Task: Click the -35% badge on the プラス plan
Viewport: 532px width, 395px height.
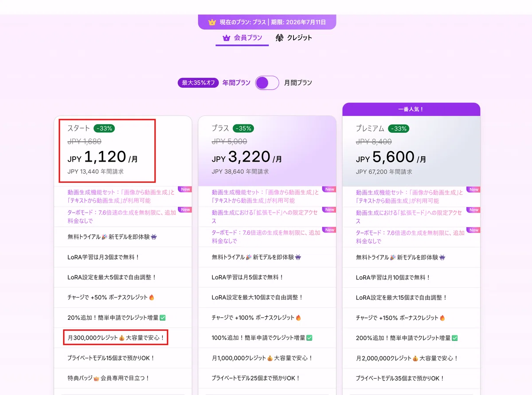Action: pos(243,128)
